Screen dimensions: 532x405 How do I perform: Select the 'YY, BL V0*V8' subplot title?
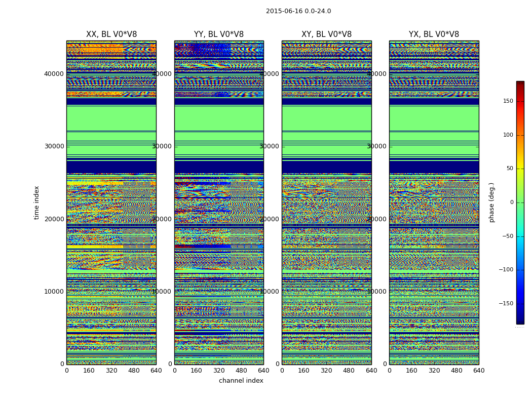(x=219, y=34)
